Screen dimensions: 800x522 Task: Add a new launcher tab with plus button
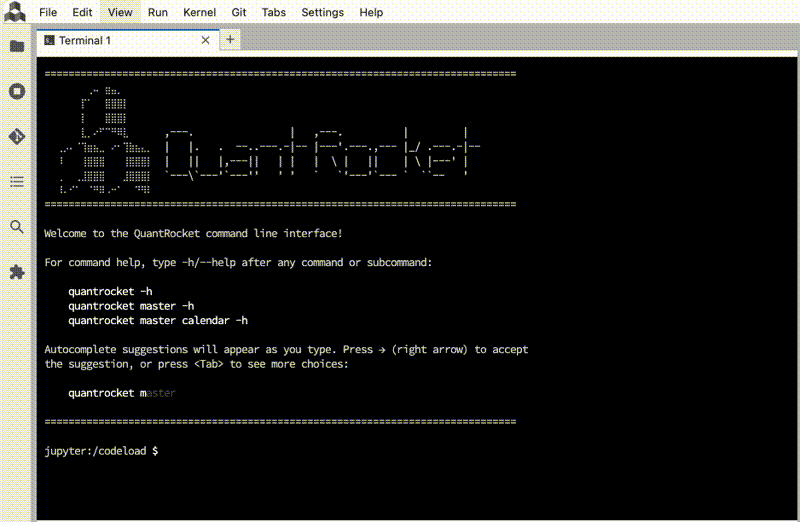click(230, 40)
